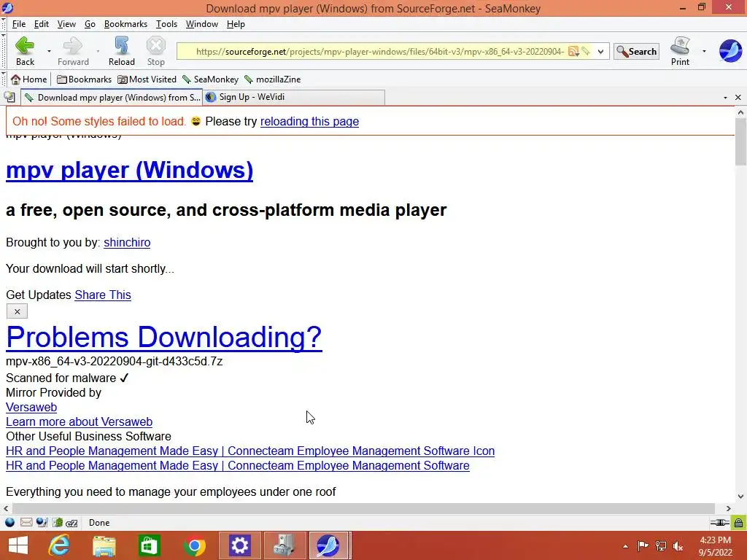Open the list all tabs dropdown arrow
The height and width of the screenshot is (560, 747).
click(x=725, y=98)
